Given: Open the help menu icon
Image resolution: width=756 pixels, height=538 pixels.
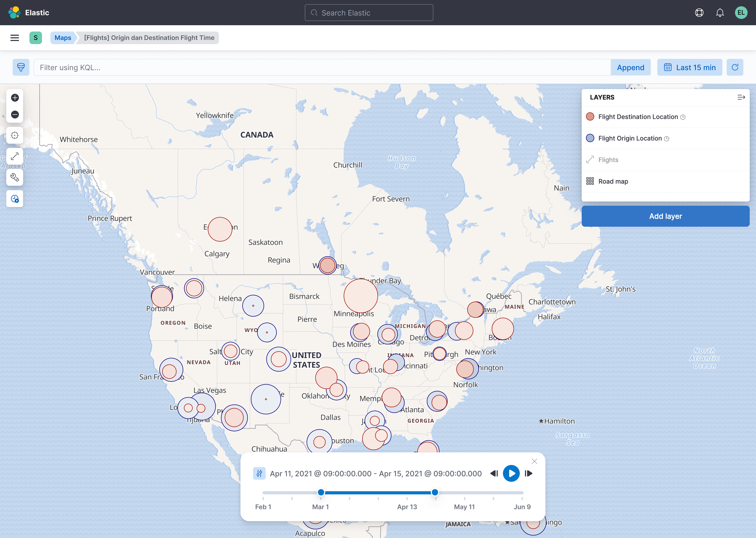Looking at the screenshot, I should point(699,13).
